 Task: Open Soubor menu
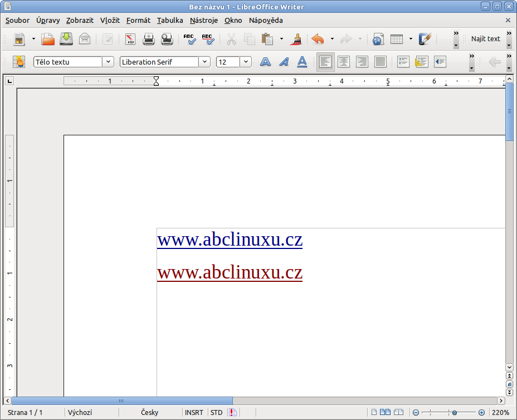17,21
